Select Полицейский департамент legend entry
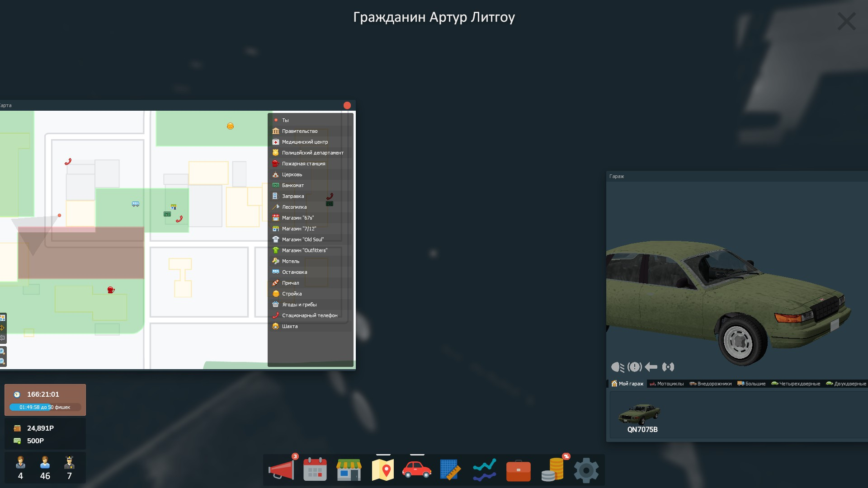This screenshot has width=868, height=488. click(x=310, y=153)
